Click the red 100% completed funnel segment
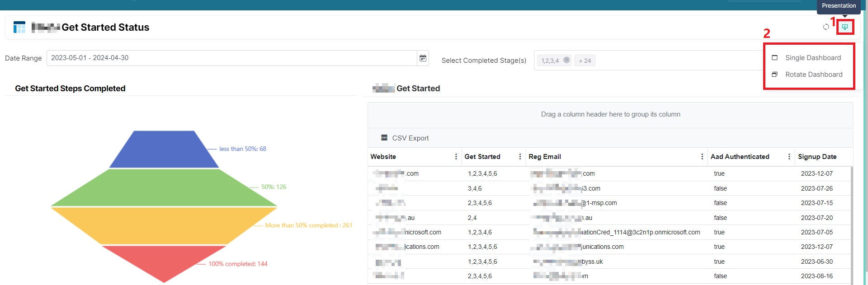Image resolution: width=868 pixels, height=285 pixels. pyautogui.click(x=164, y=262)
